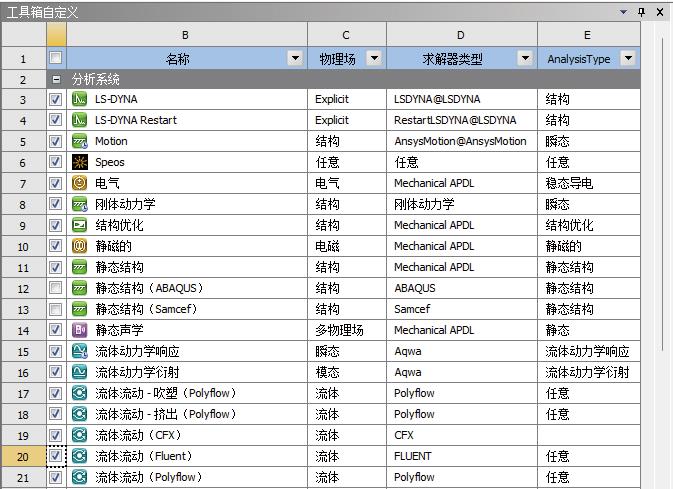Click the 流体流动 - 吹塑 (Polyflow) icon
Image resolution: width=673 pixels, height=489 pixels.
point(79,393)
